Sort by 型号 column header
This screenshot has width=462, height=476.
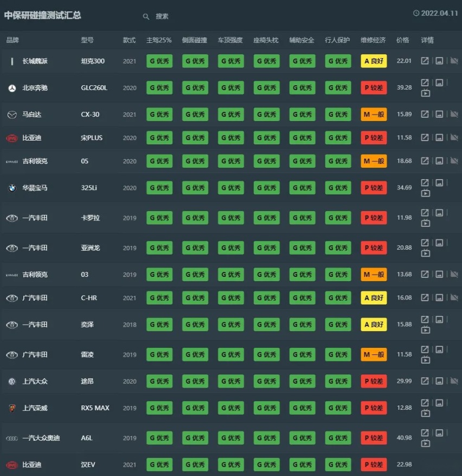(87, 40)
